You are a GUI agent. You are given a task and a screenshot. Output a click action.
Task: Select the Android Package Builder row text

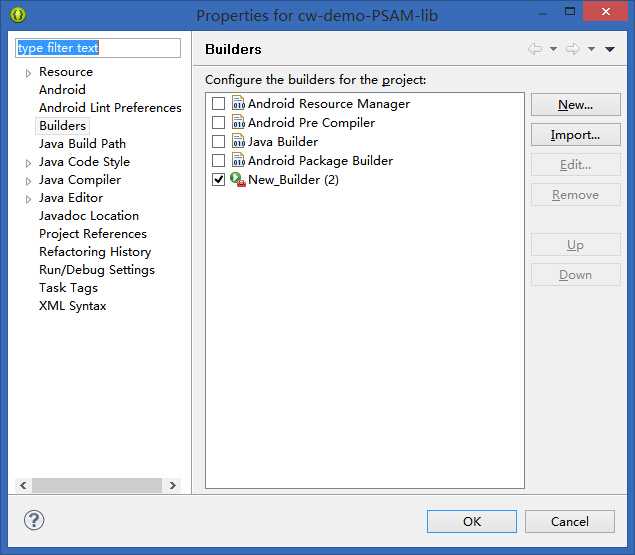click(320, 161)
